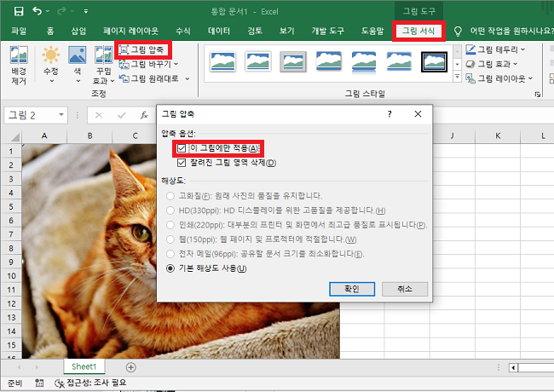554x392 pixels.
Task: Apply the third gray-framed picture style
Action: click(x=293, y=61)
